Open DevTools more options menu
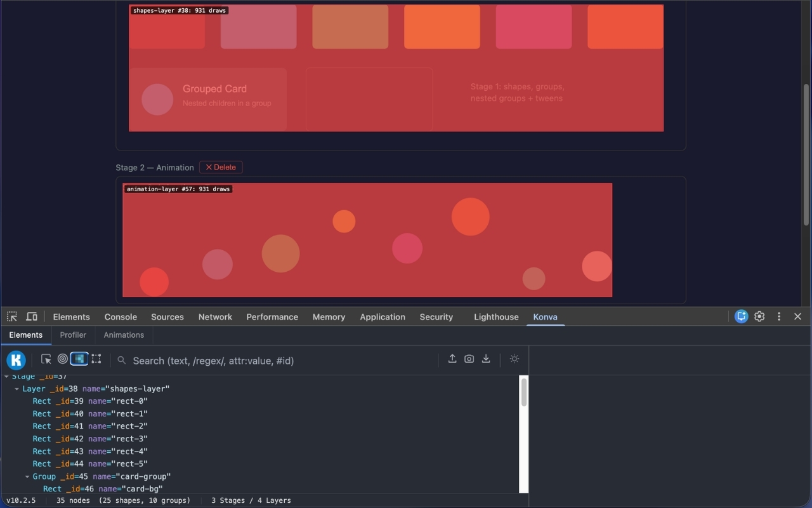The width and height of the screenshot is (812, 508). click(x=779, y=316)
